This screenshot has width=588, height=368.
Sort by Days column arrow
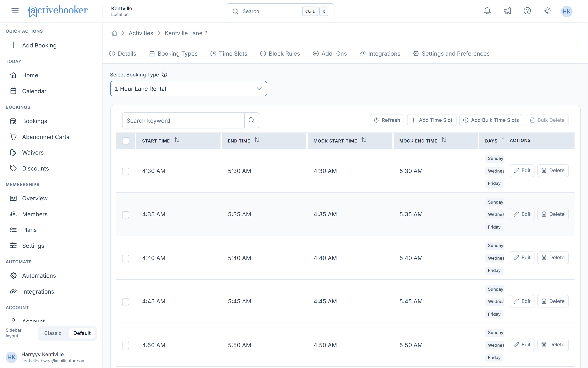click(x=503, y=140)
